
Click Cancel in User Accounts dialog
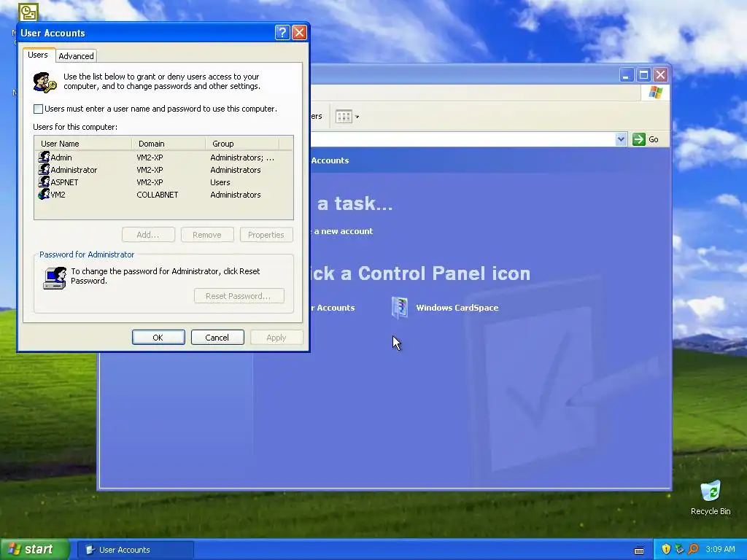(x=217, y=337)
